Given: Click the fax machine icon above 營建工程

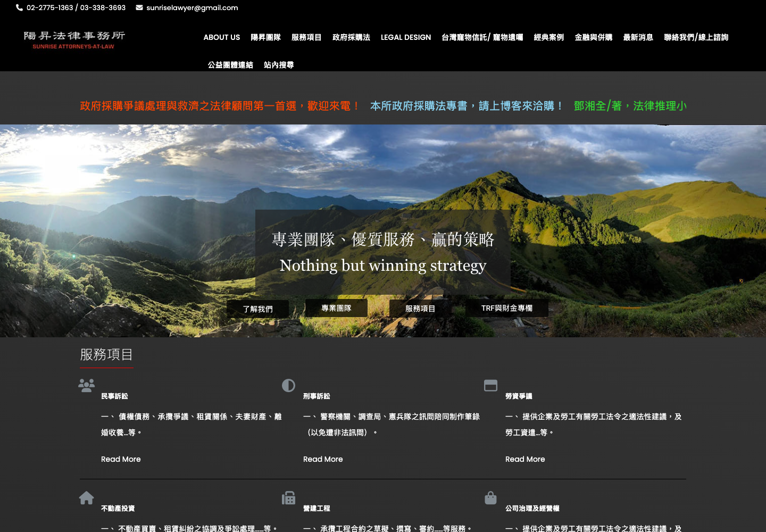Looking at the screenshot, I should tap(288, 498).
